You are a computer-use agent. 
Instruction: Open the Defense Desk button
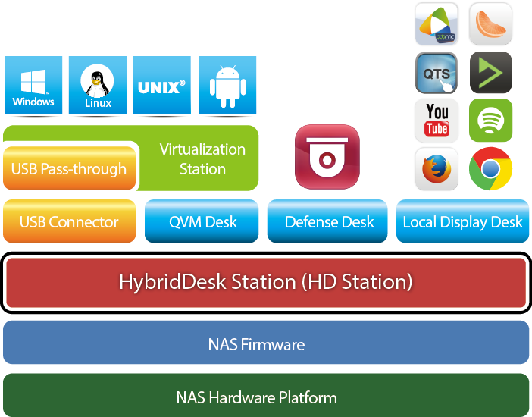[x=329, y=221]
